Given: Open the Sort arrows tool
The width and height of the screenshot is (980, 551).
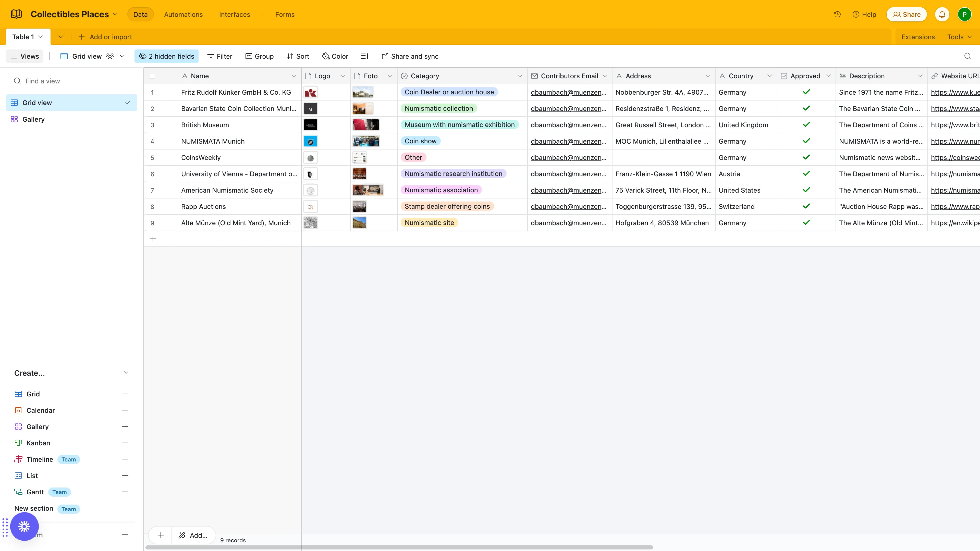Looking at the screenshot, I should (298, 56).
